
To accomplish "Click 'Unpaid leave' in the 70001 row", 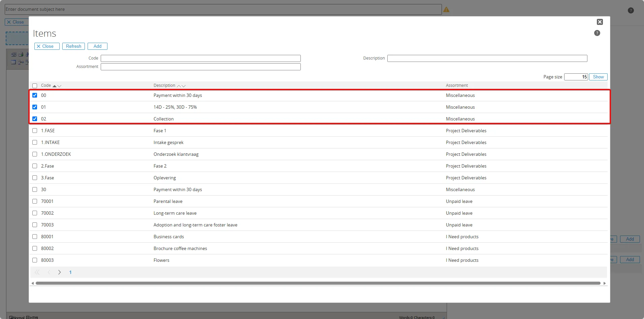I will point(459,201).
